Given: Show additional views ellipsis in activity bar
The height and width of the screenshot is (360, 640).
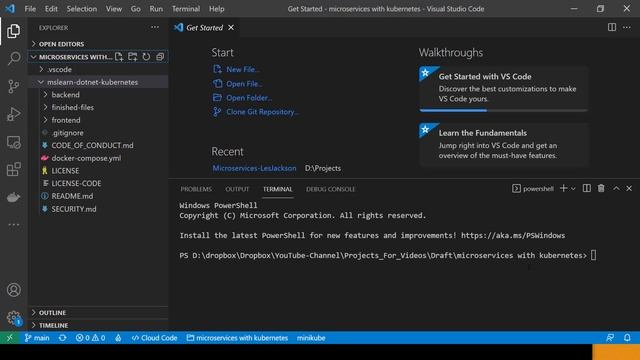Looking at the screenshot, I should coord(13,224).
